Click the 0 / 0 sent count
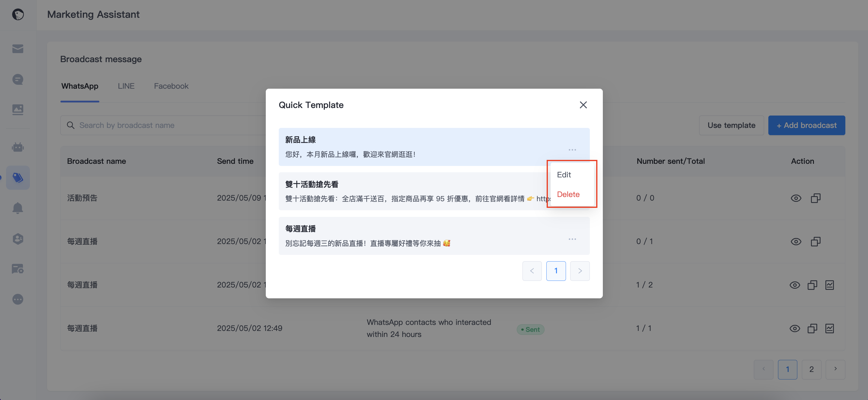 (x=645, y=198)
